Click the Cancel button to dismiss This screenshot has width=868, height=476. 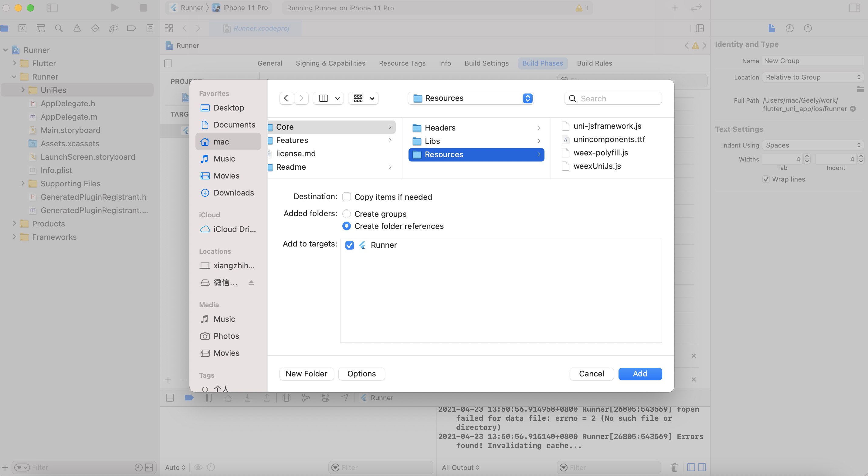(x=592, y=373)
